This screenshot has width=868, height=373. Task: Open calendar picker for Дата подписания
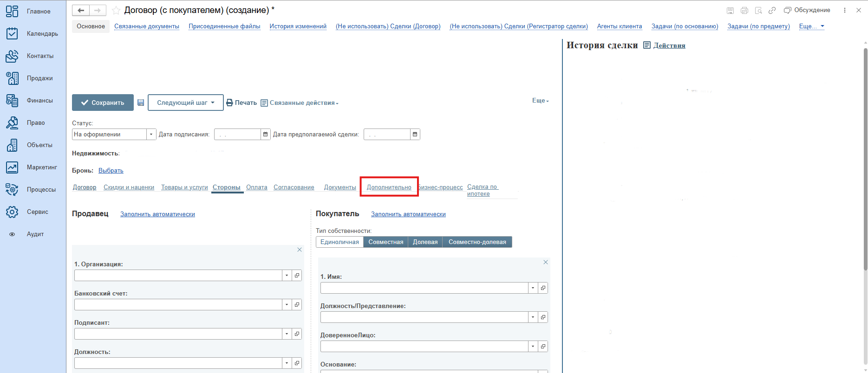pos(265,135)
